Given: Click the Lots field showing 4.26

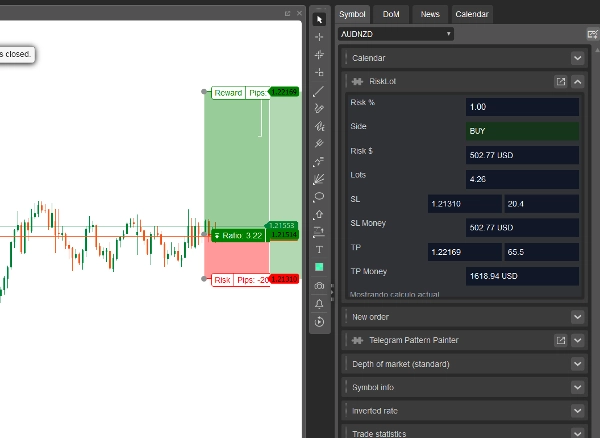Looking at the screenshot, I should pos(522,179).
